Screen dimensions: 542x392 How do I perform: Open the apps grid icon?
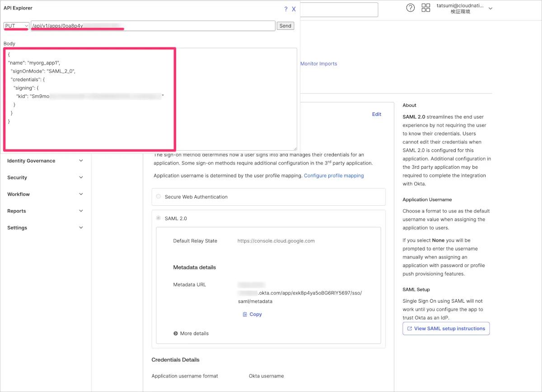coord(425,8)
